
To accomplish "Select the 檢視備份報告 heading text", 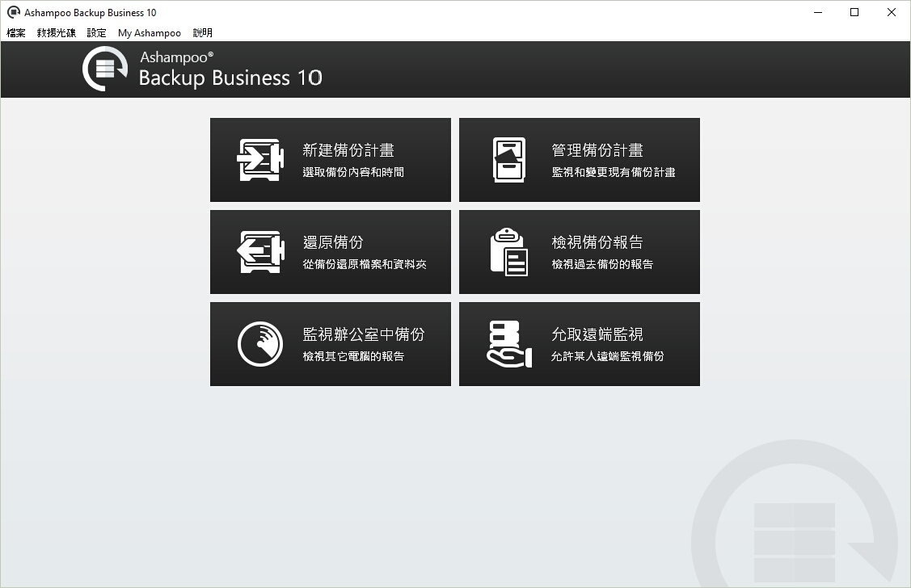I will [x=597, y=242].
